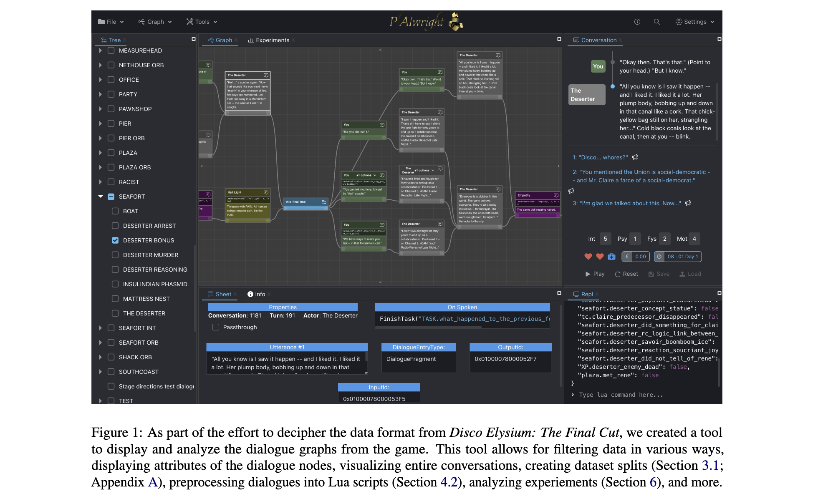This screenshot has width=813, height=504.
Task: Maximize the Repl panel
Action: (719, 293)
